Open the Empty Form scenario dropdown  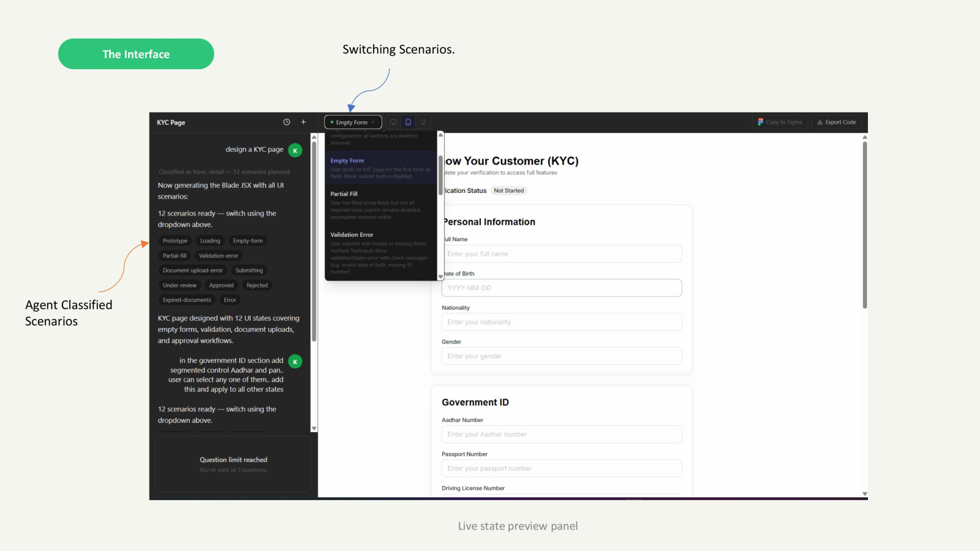point(353,122)
